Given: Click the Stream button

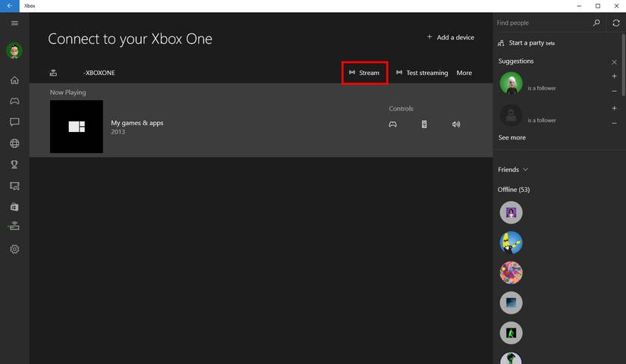Looking at the screenshot, I should point(364,73).
